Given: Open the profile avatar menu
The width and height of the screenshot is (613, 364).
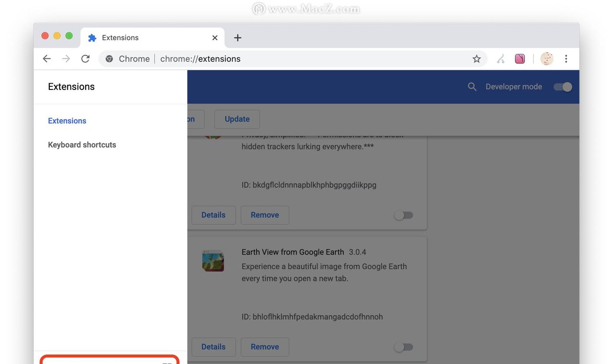Looking at the screenshot, I should [546, 59].
